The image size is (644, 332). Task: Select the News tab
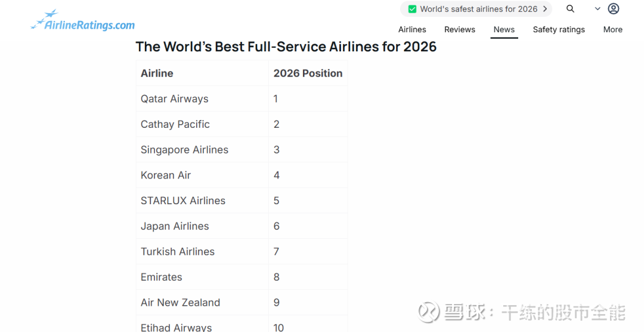(504, 29)
